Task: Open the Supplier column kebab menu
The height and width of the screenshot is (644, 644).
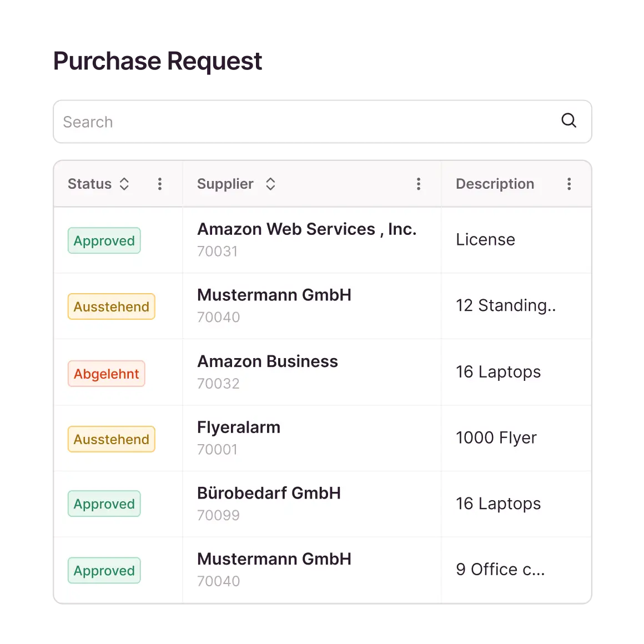Action: point(419,184)
